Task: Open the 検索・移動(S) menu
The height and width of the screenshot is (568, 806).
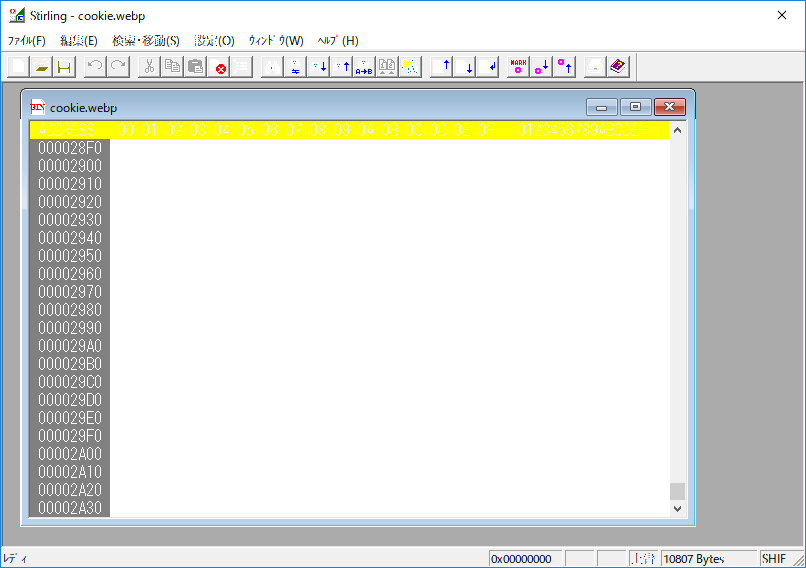Action: [146, 41]
